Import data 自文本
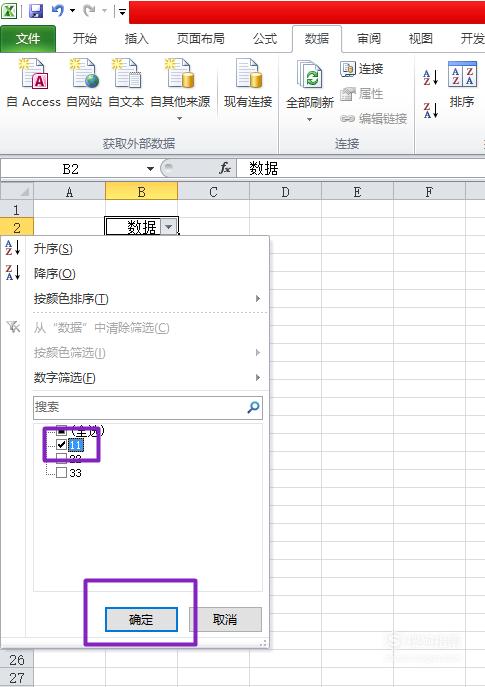 coord(126,83)
